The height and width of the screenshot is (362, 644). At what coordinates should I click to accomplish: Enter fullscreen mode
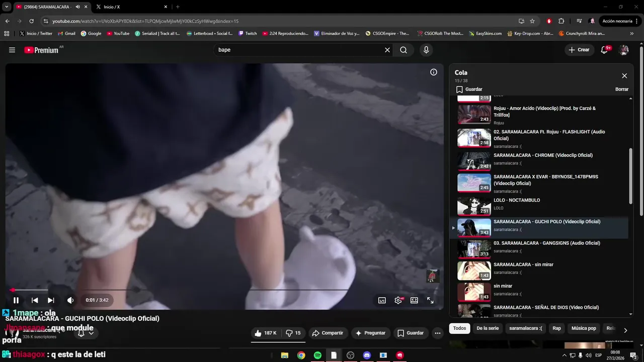tap(431, 300)
